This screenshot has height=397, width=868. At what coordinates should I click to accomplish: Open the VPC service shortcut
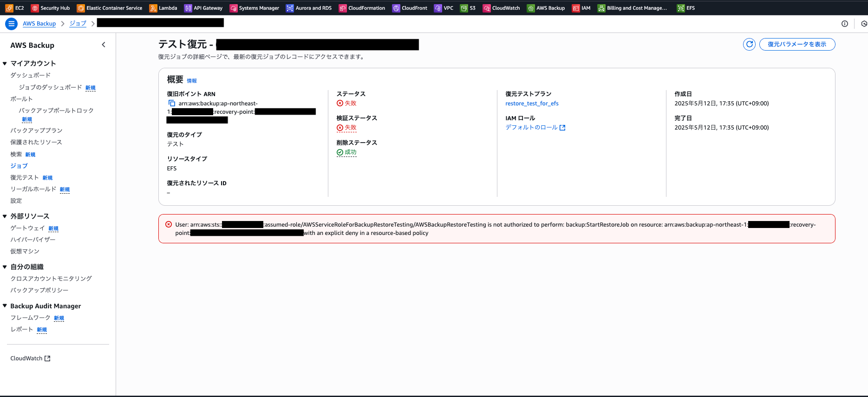click(444, 8)
